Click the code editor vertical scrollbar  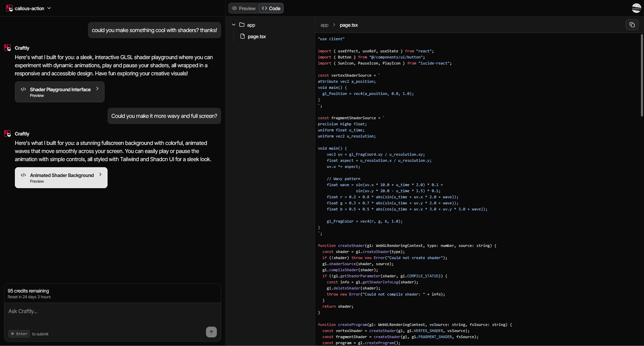tap(642, 75)
